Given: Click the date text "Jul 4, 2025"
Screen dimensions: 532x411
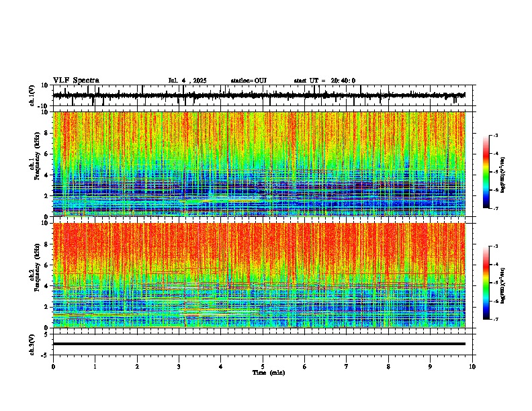Looking at the screenshot, I should pos(187,81).
